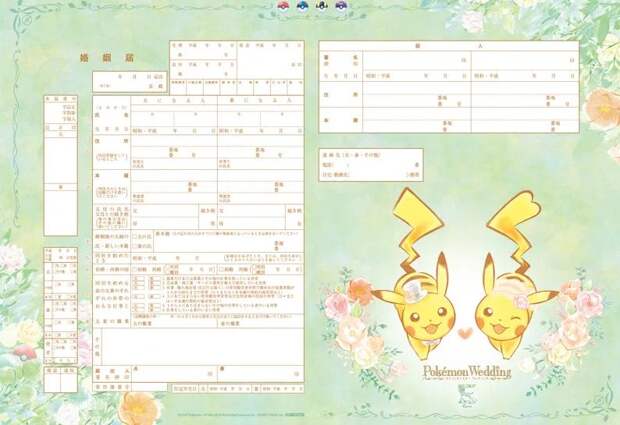Click the 電話 phone line in 連絡先 box

[x=371, y=165]
